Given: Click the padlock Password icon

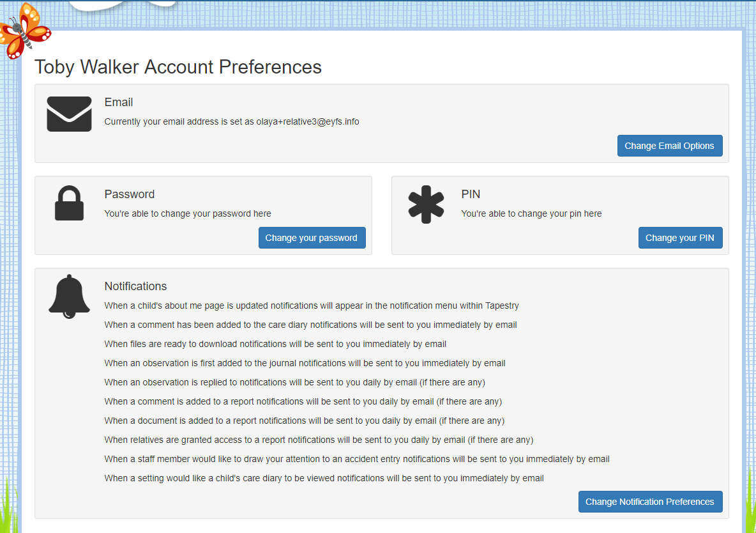Looking at the screenshot, I should pyautogui.click(x=69, y=203).
